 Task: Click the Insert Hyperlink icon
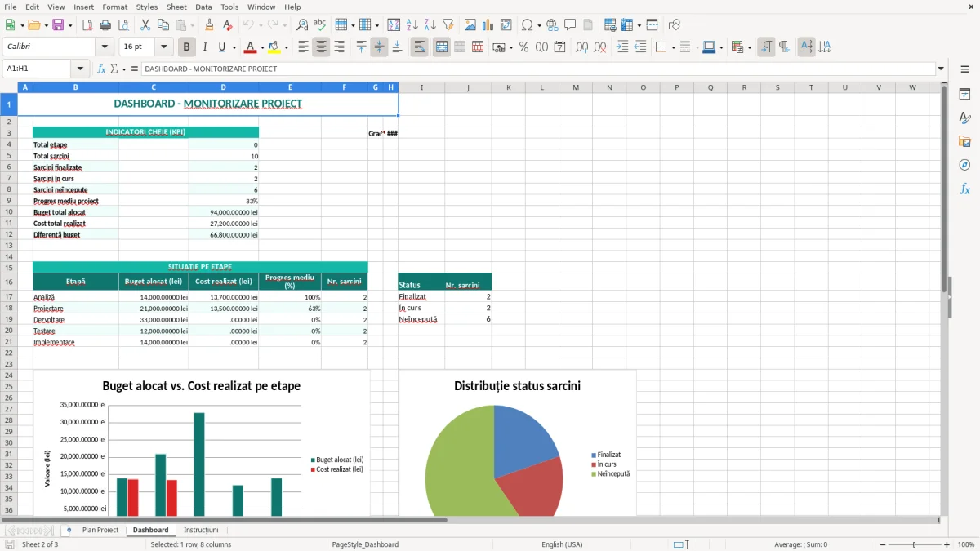coord(552,25)
